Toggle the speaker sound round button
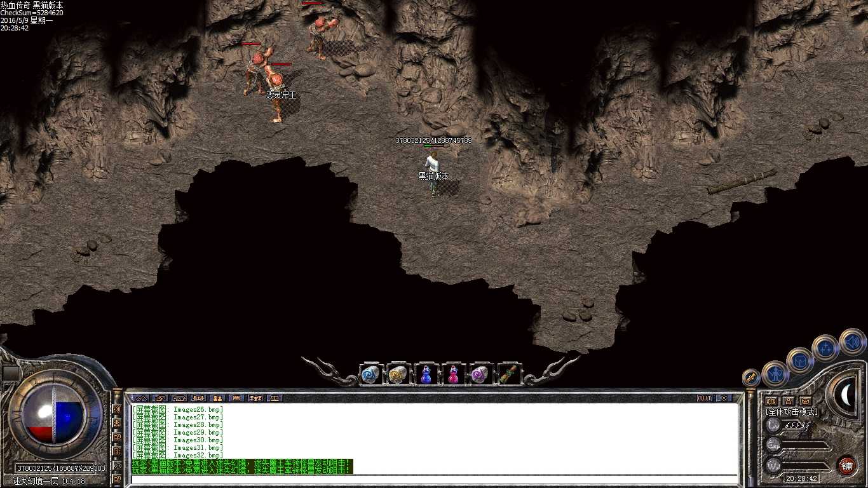This screenshot has width=868, height=488. click(853, 342)
